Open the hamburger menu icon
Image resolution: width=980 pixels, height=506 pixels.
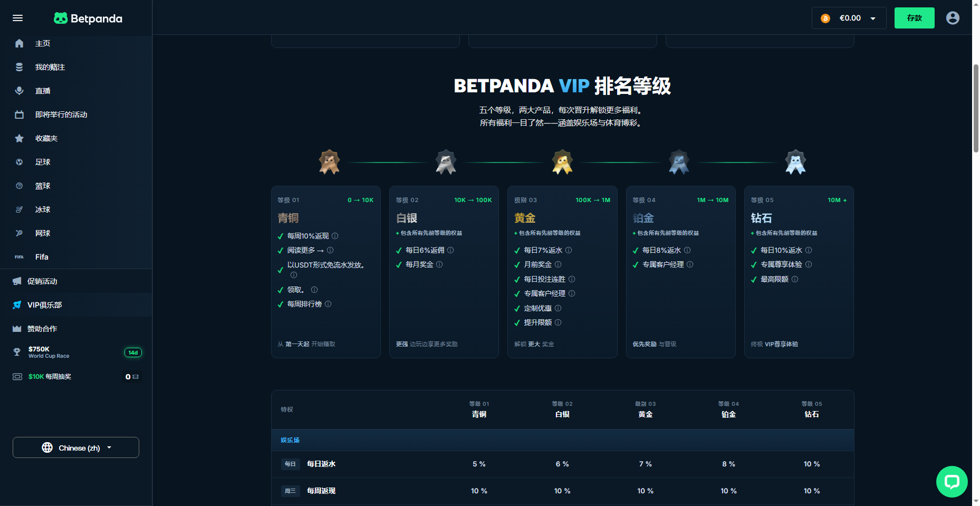(x=18, y=18)
